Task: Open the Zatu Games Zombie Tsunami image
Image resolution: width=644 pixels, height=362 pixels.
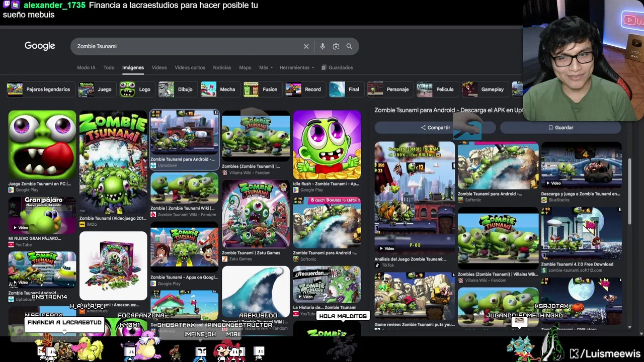Action: click(x=256, y=214)
